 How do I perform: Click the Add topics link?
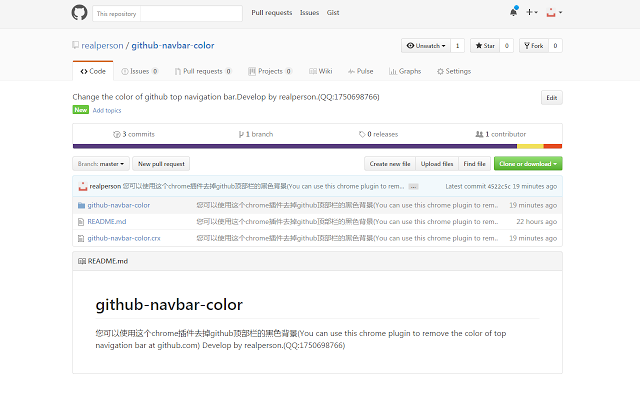pos(107,110)
